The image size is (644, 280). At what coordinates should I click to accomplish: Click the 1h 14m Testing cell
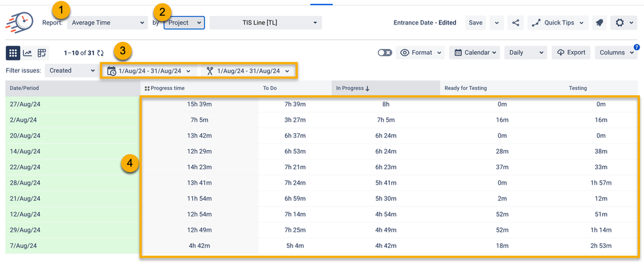[601, 230]
